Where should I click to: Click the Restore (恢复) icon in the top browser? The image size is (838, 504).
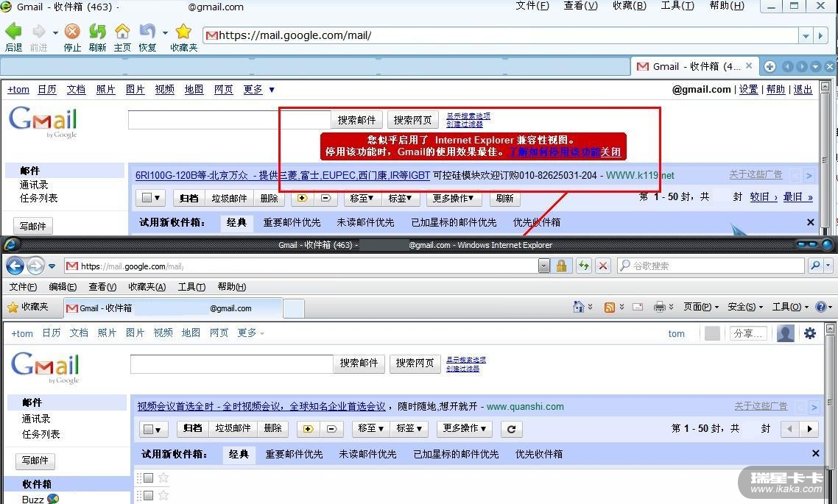tap(147, 32)
